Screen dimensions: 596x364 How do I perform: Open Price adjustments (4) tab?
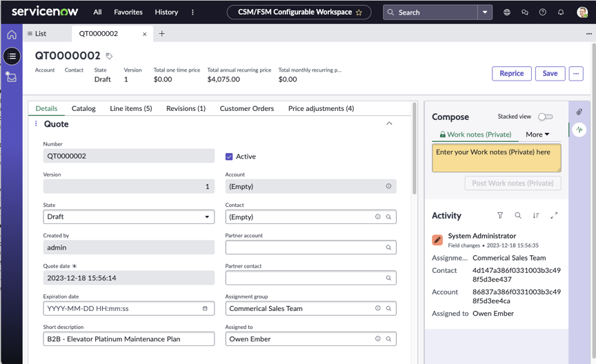(321, 109)
